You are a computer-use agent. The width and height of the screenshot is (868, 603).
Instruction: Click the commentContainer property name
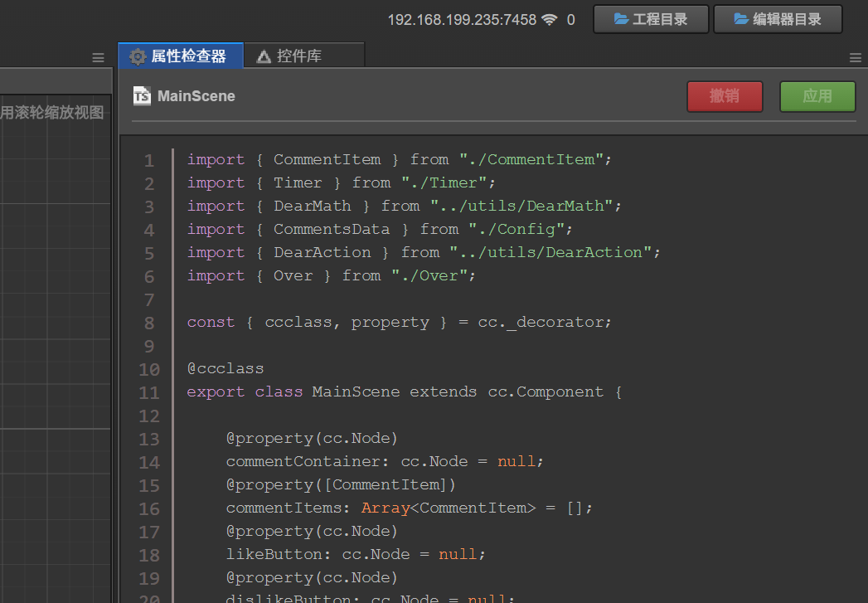pyautogui.click(x=303, y=461)
